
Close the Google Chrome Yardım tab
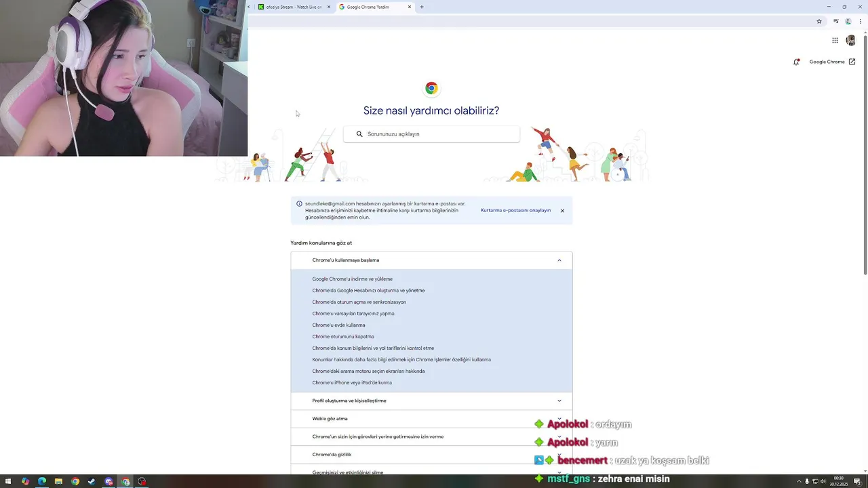pyautogui.click(x=410, y=7)
